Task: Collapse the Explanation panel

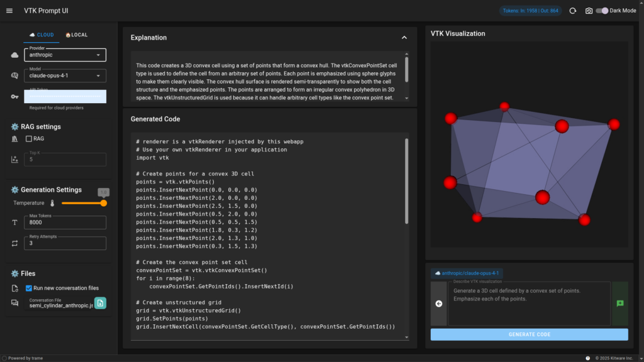Action: [x=404, y=38]
